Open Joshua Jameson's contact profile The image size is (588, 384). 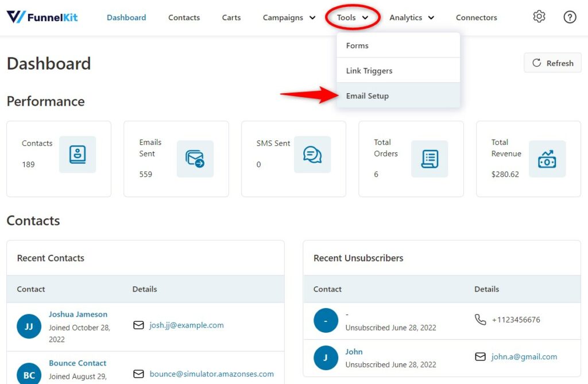pyautogui.click(x=78, y=314)
